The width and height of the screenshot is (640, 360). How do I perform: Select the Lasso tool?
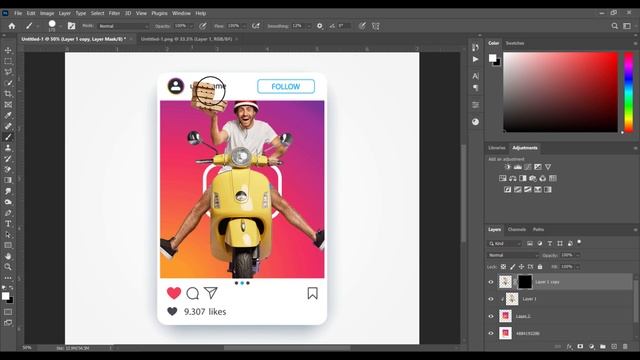click(x=8, y=72)
